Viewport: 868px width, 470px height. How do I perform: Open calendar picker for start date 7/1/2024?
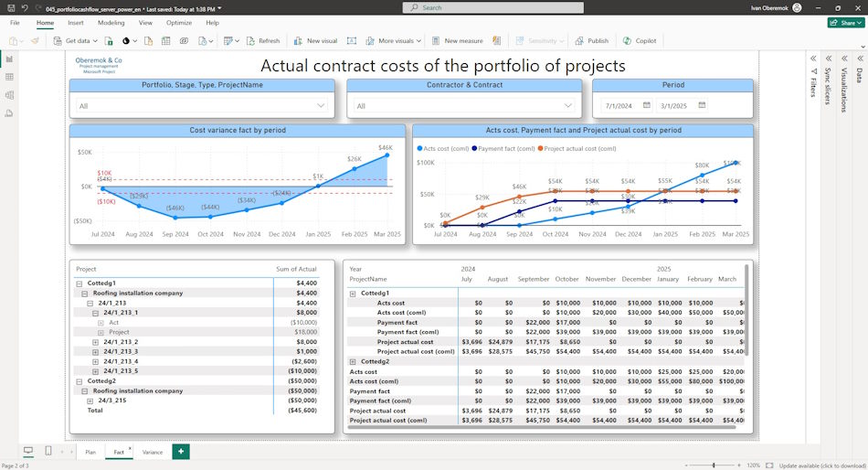click(x=647, y=105)
